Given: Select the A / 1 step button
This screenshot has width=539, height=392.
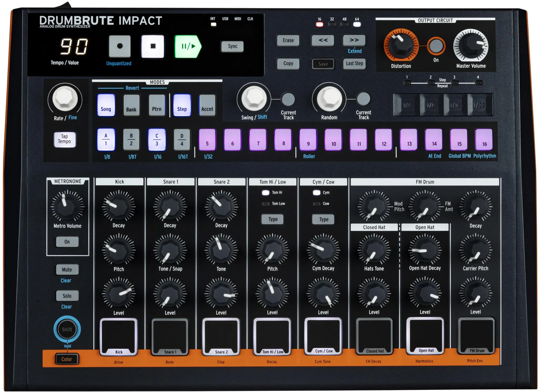Looking at the screenshot, I should [x=106, y=139].
